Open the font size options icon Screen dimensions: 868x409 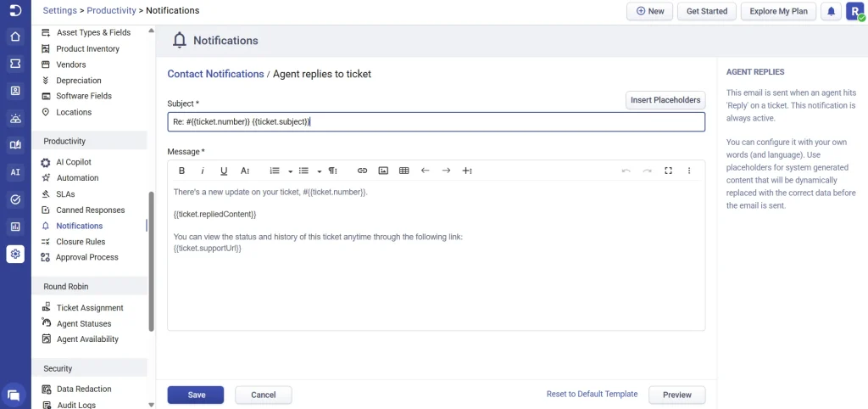pyautogui.click(x=245, y=171)
